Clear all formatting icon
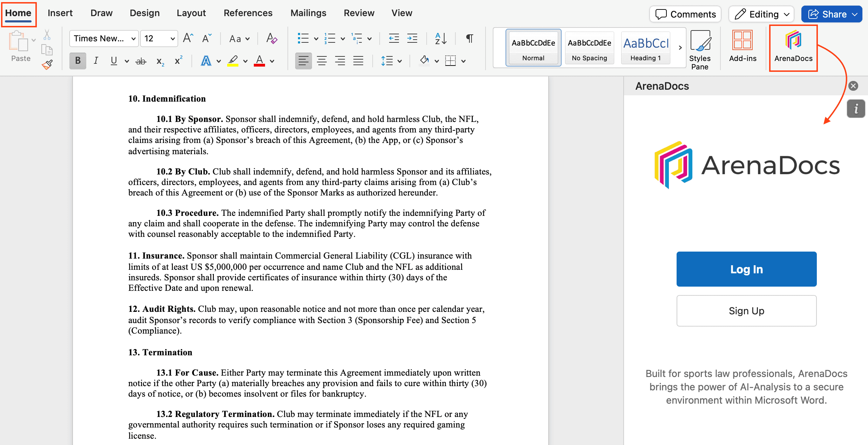 point(271,39)
